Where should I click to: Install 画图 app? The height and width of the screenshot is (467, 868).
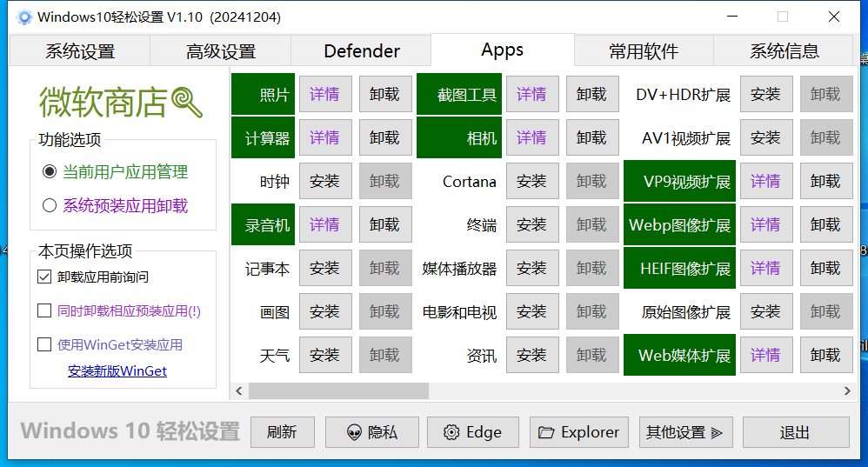pyautogui.click(x=325, y=311)
